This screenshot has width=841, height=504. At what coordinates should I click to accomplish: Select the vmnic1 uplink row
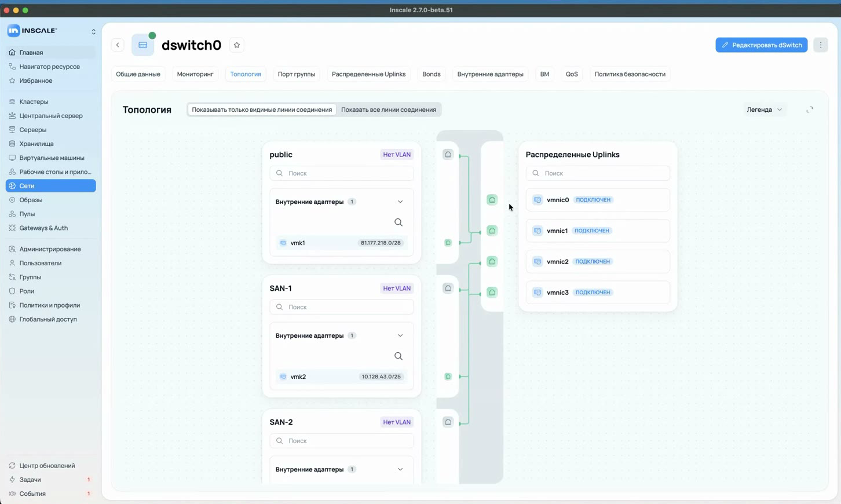[x=598, y=231]
